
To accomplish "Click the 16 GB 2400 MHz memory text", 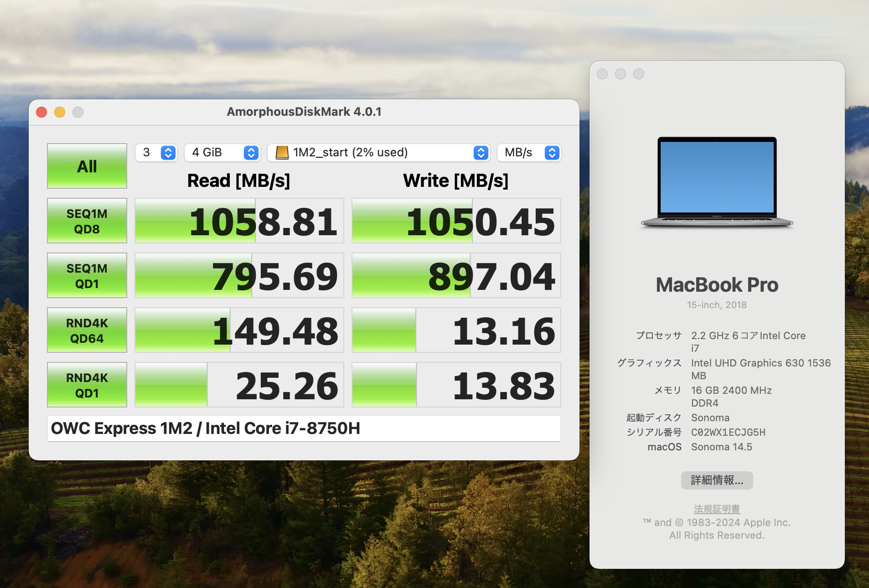I will pos(731,397).
